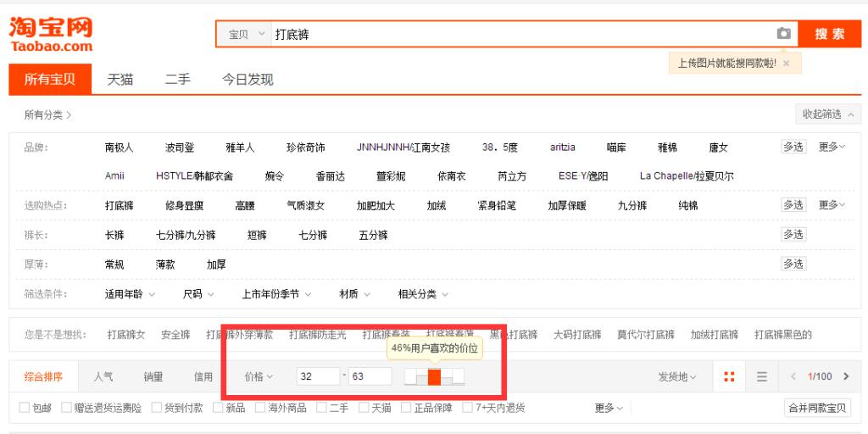The image size is (868, 434).
Task: Expand 更多 next to the filter checkboxes
Action: 609,408
